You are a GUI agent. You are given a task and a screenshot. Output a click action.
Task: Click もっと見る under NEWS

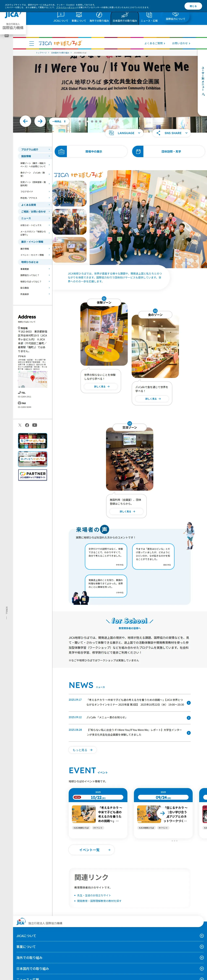pos(82,750)
